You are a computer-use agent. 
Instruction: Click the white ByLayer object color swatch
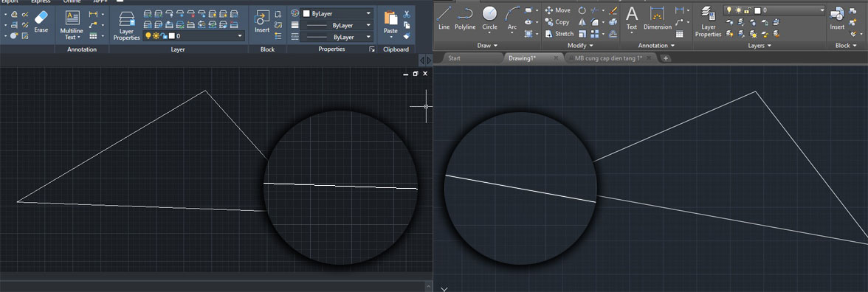(306, 13)
